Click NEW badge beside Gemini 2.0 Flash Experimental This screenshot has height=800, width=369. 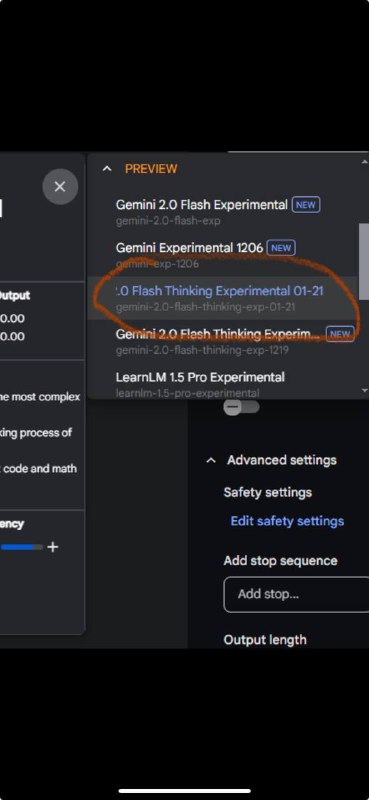[306, 205]
